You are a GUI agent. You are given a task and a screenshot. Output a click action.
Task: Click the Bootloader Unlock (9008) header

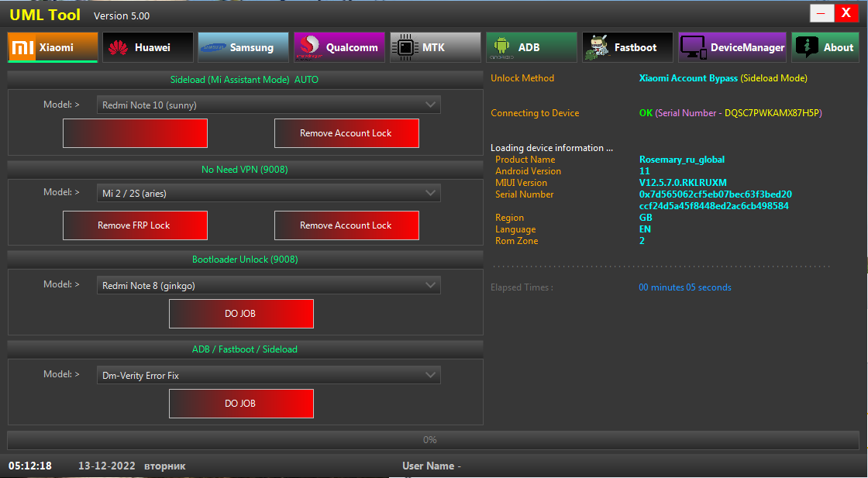click(245, 260)
